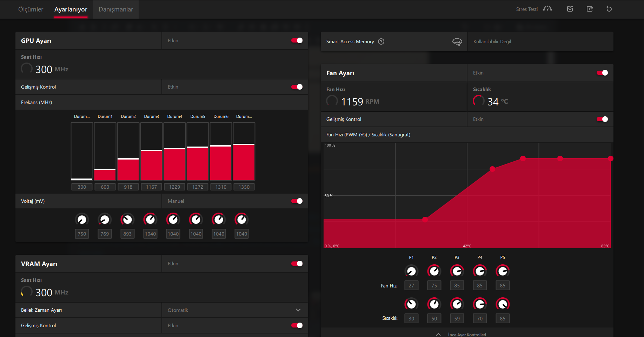Click the P5 fan speed dial
The image size is (644, 337).
503,271
